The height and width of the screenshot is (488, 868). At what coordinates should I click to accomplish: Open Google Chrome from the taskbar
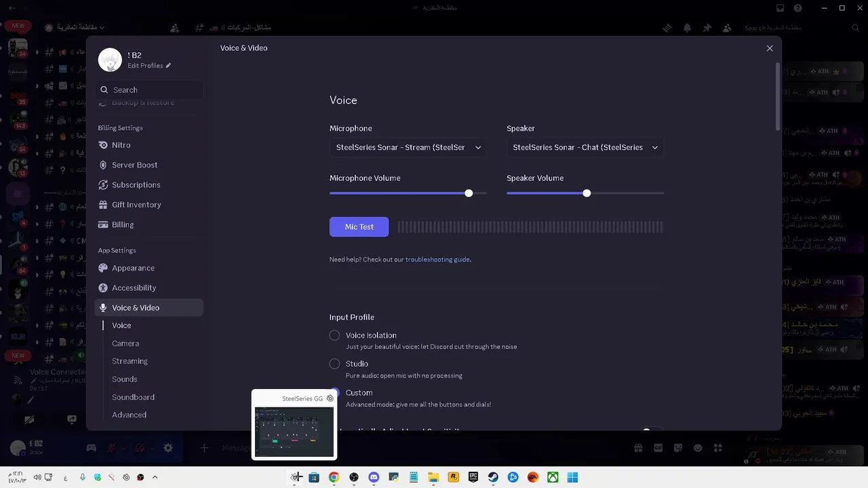[334, 477]
